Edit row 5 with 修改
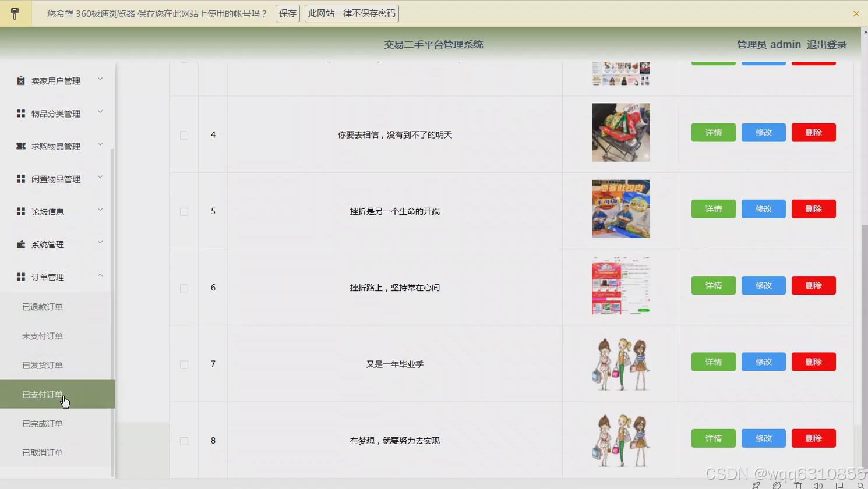 click(764, 209)
